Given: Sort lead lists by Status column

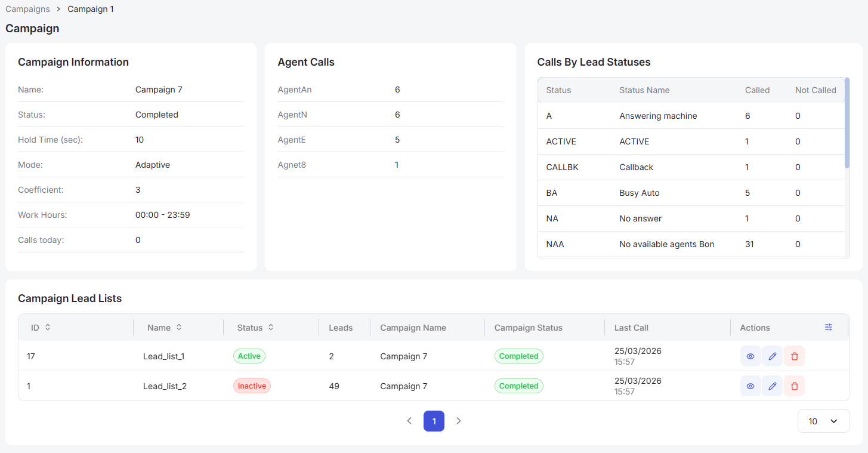Looking at the screenshot, I should (271, 327).
